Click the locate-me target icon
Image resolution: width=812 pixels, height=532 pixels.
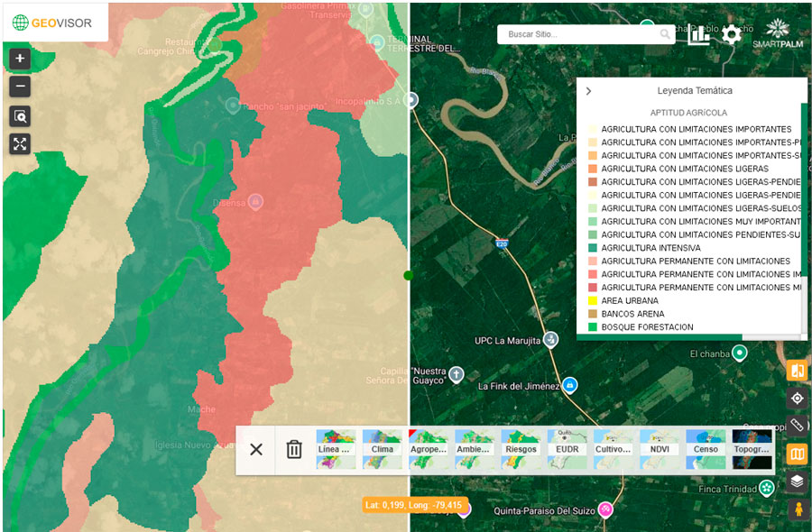pyautogui.click(x=797, y=399)
